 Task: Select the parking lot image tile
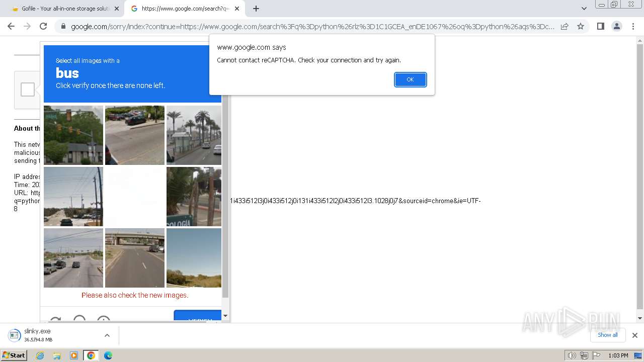pyautogui.click(x=135, y=135)
